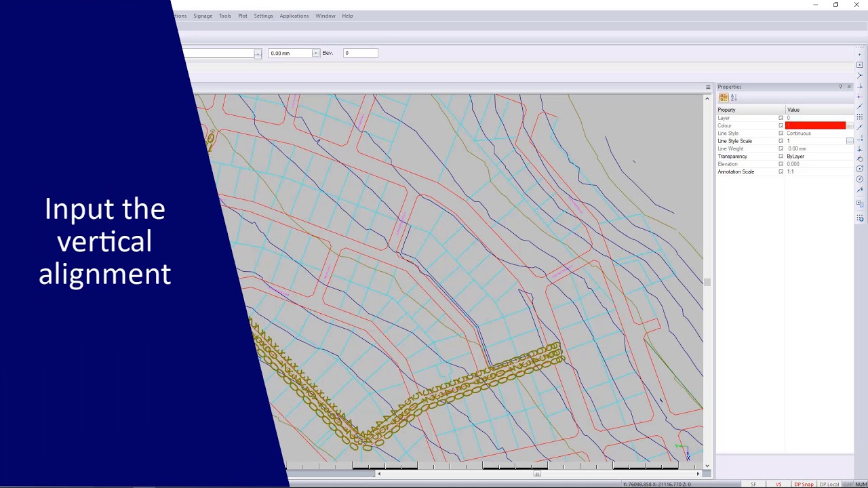Open the Colour picker ellipsis button

[x=850, y=125]
